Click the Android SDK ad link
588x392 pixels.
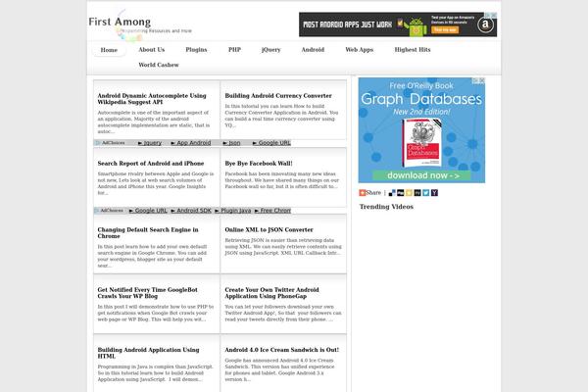coord(191,211)
